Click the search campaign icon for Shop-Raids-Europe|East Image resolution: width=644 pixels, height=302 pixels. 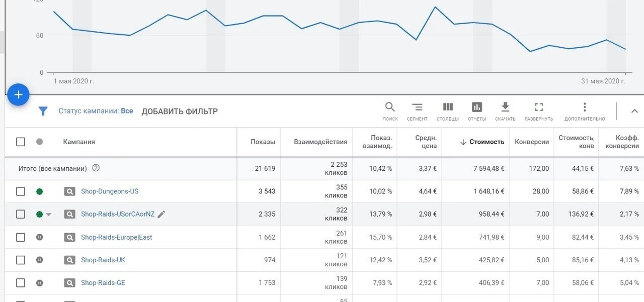point(69,237)
